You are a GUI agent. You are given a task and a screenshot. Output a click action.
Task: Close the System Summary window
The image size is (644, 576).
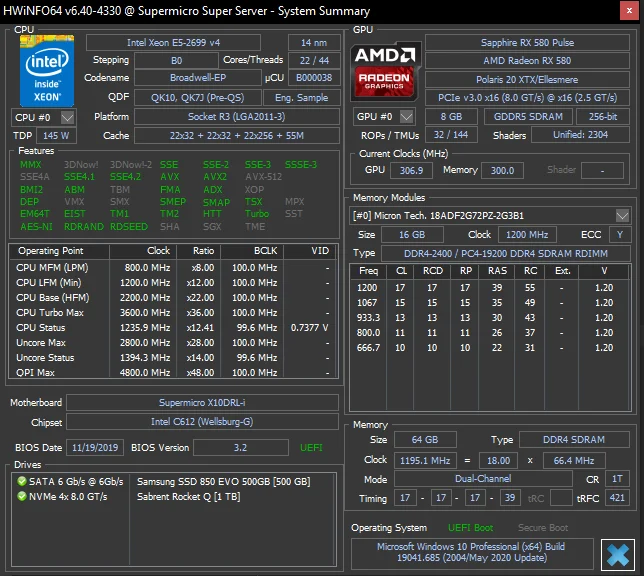click(629, 11)
